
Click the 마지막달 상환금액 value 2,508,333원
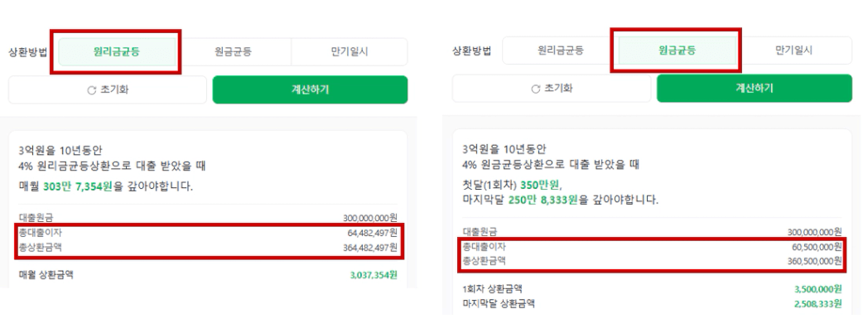[x=818, y=304]
